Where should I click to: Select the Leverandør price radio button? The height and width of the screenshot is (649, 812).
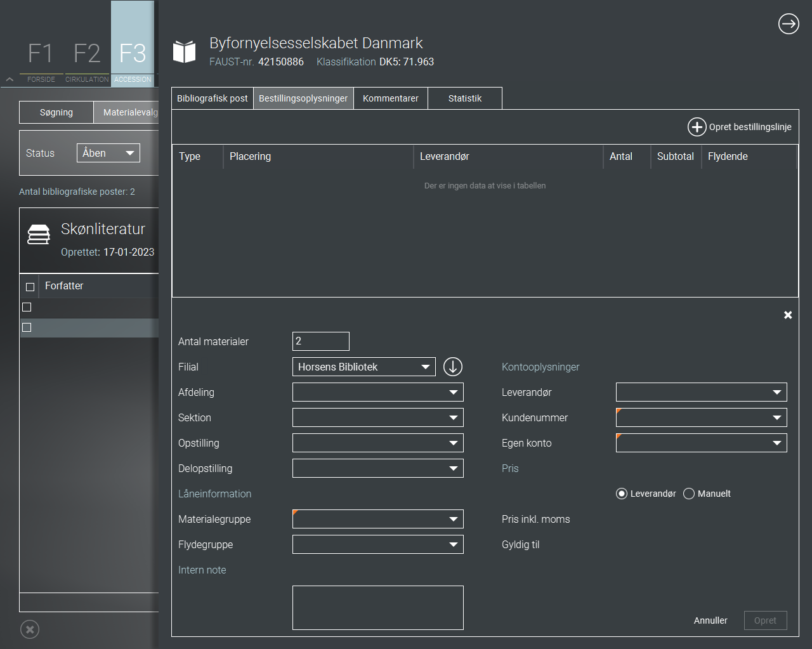tap(622, 494)
